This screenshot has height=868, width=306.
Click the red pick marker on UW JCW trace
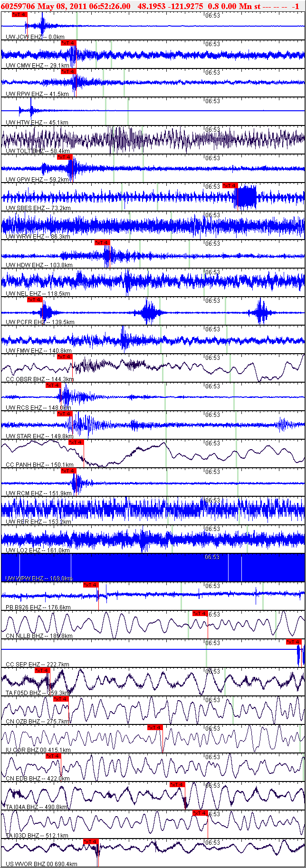(x=19, y=15)
